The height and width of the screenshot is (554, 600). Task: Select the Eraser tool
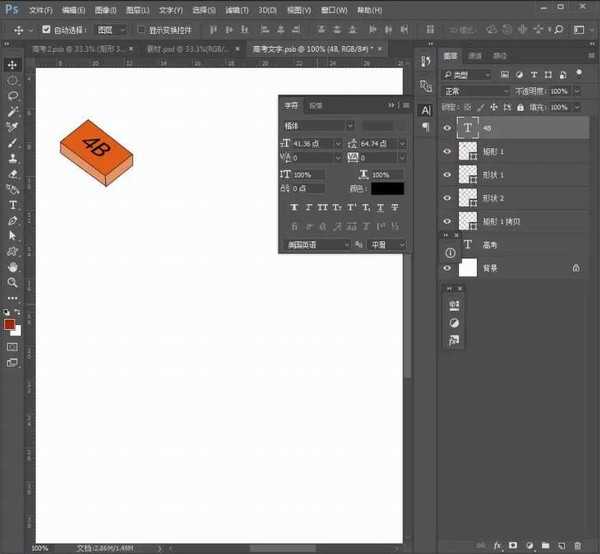tap(13, 173)
